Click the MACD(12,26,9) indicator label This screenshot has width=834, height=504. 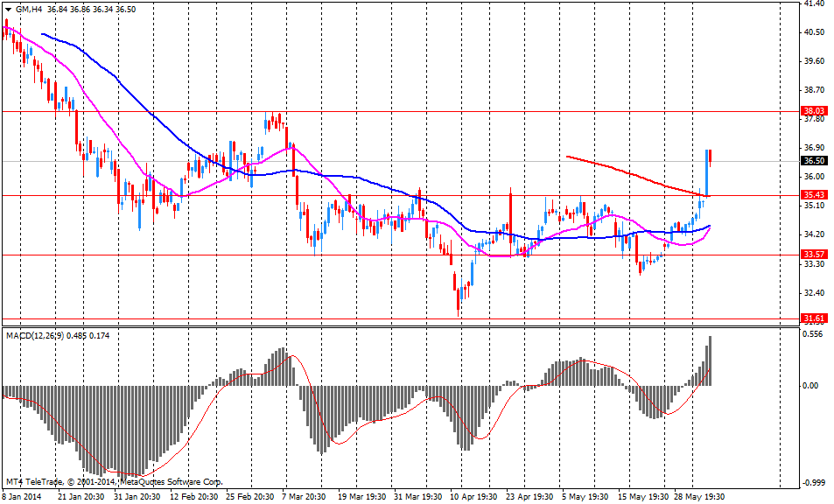coord(35,335)
